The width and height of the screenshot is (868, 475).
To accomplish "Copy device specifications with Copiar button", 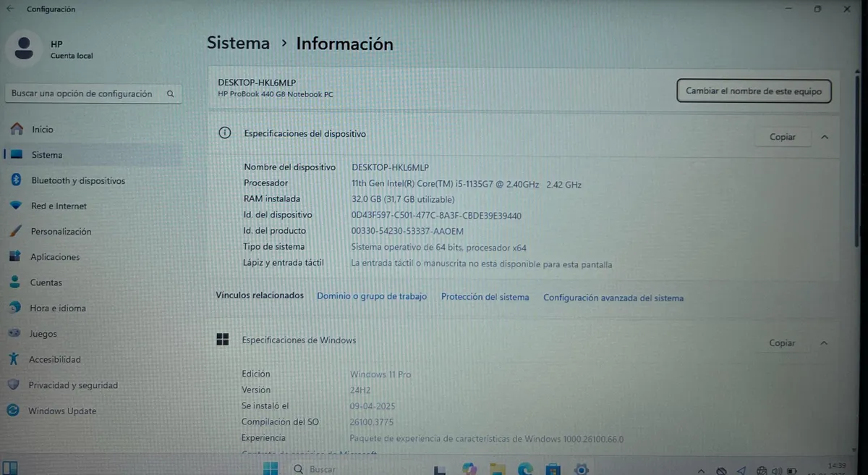I will click(782, 137).
